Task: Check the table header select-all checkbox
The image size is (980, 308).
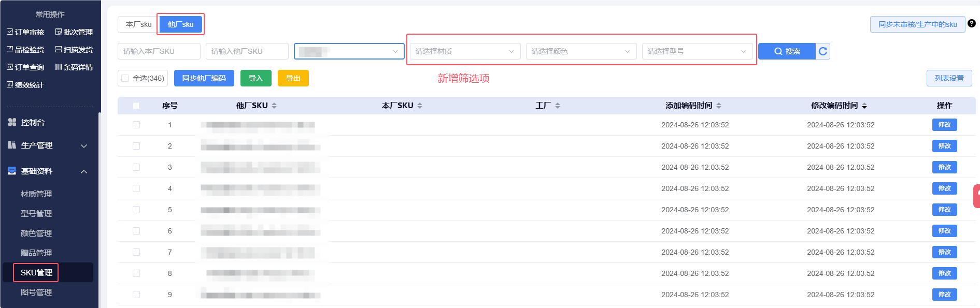Action: [x=136, y=106]
